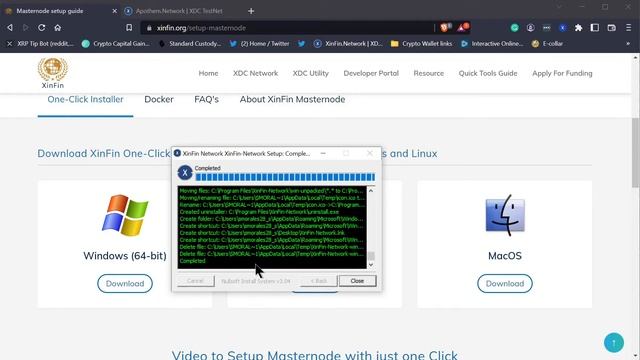Open the browser home page icon
The width and height of the screenshot is (640, 360).
(58, 28)
